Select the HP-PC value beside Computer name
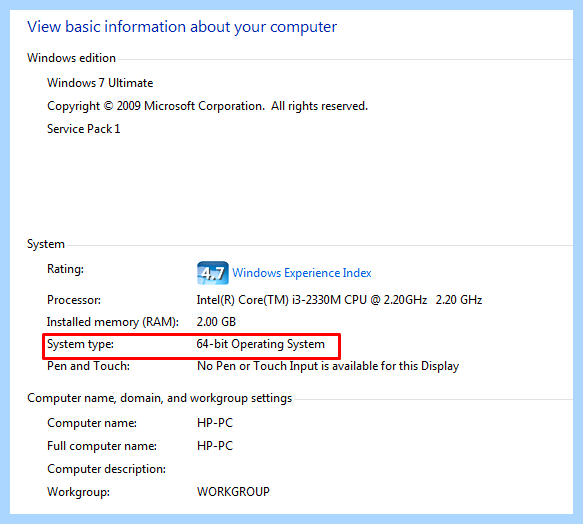 [x=215, y=423]
